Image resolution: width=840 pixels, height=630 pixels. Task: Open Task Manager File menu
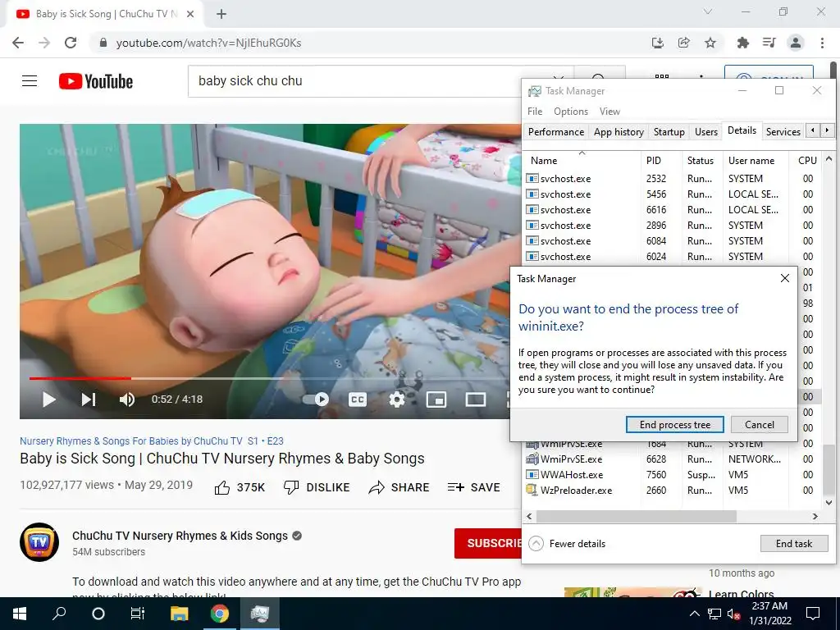coord(535,112)
